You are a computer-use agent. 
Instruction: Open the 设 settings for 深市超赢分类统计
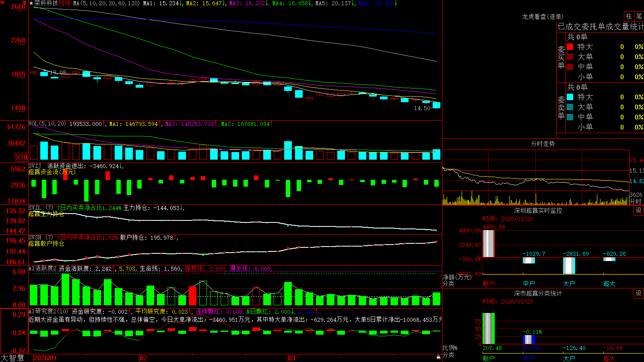pyautogui.click(x=639, y=293)
